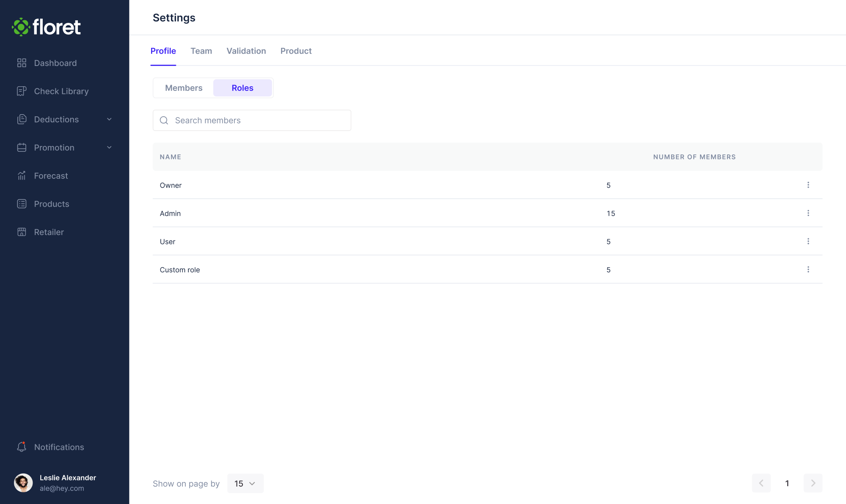Select the Roles toggle view

[x=242, y=88]
